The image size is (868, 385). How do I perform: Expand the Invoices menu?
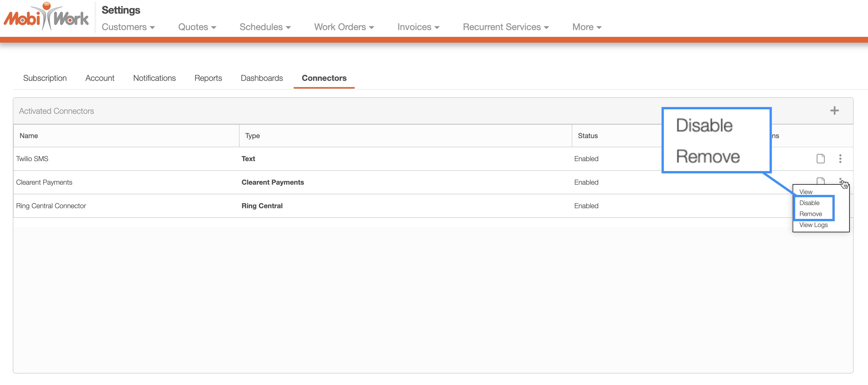tap(418, 27)
